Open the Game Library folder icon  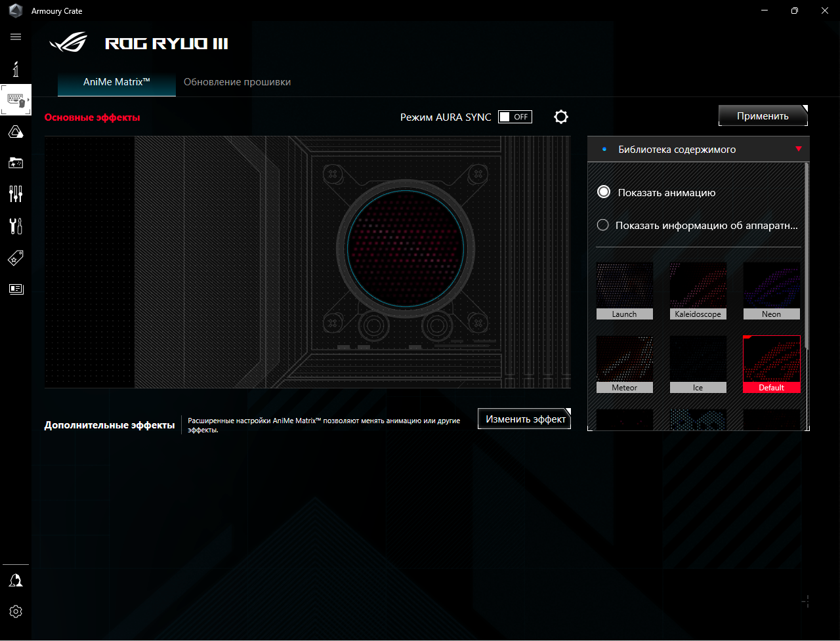[16, 163]
